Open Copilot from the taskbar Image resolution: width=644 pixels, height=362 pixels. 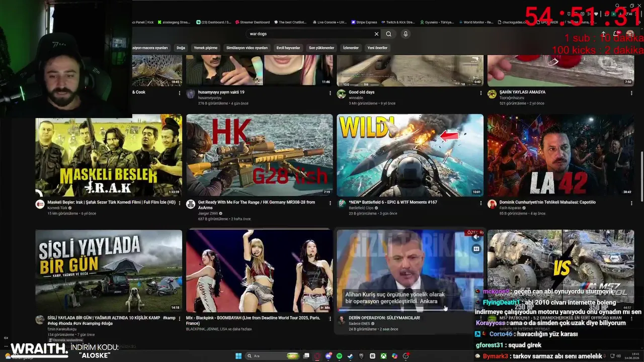[394, 356]
